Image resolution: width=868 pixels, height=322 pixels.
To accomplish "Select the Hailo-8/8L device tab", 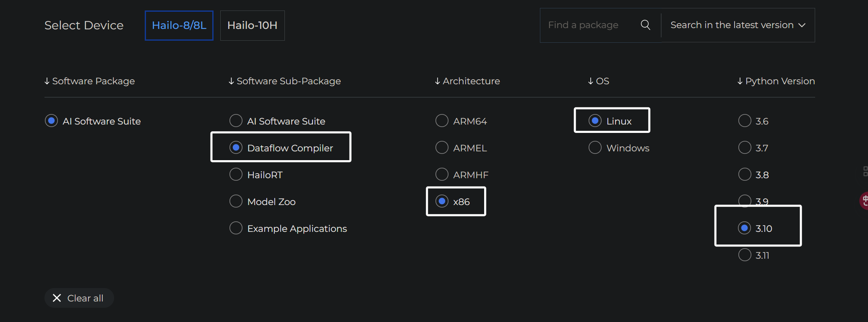I will [x=179, y=26].
